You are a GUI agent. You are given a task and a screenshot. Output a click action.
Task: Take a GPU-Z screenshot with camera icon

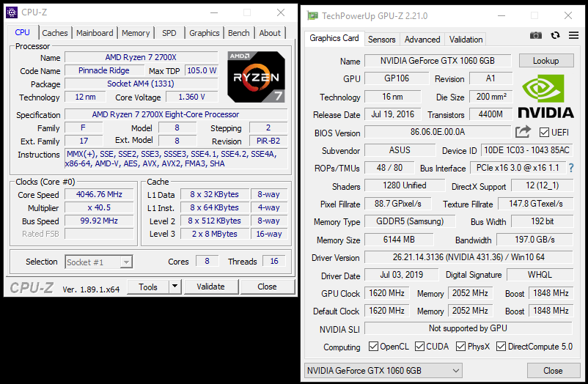click(x=536, y=35)
